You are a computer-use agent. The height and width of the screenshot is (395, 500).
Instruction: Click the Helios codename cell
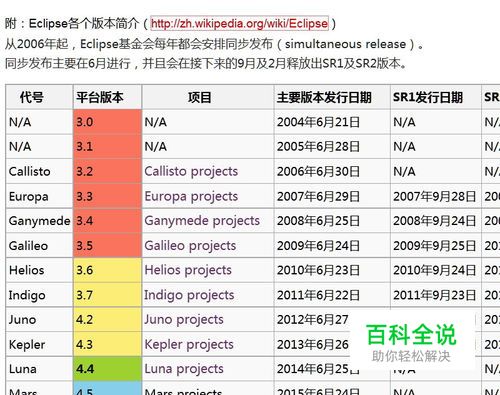(39, 270)
